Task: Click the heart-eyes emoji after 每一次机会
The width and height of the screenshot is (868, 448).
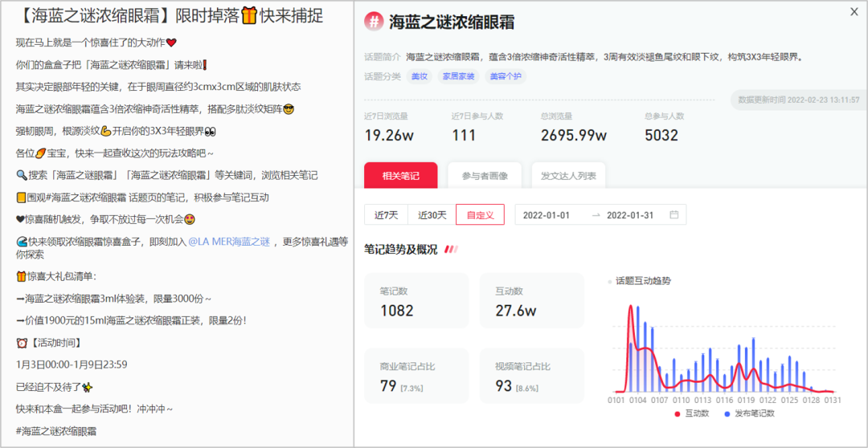Action: tap(190, 219)
